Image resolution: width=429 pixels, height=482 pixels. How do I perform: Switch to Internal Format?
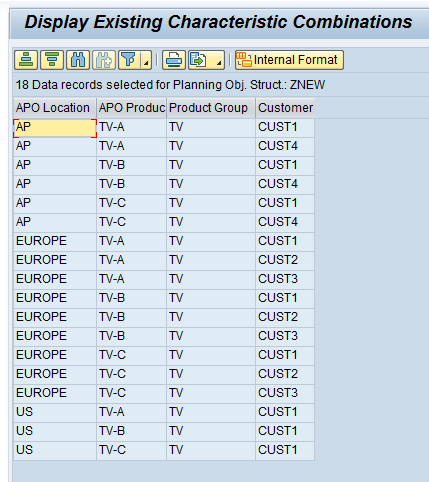pos(289,60)
